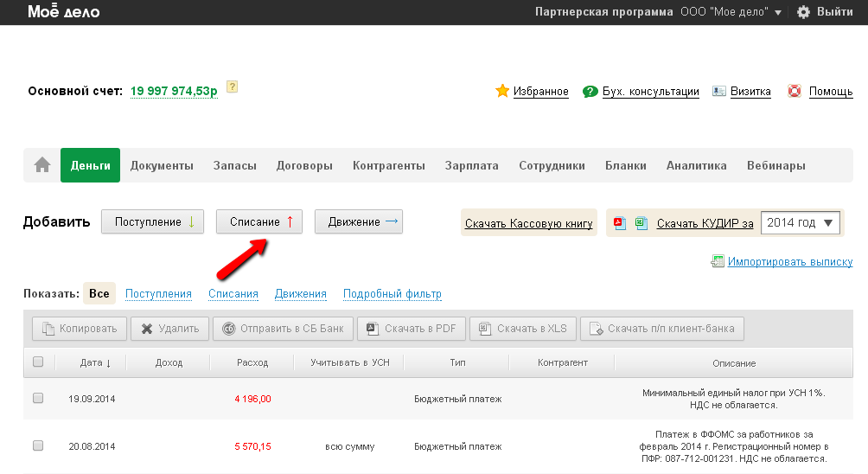The width and height of the screenshot is (868, 474).
Task: Click the Расход column header
Action: click(252, 362)
